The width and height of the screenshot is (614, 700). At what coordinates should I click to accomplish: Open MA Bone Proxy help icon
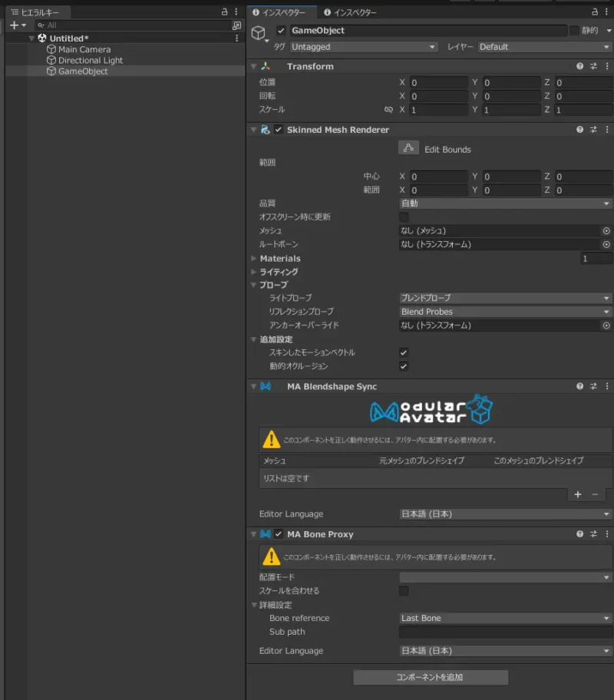(x=579, y=534)
